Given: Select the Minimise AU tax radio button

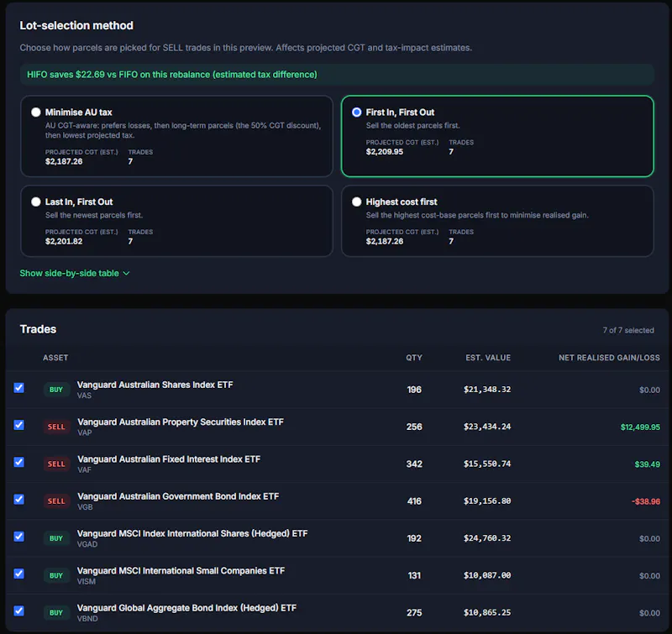Looking at the screenshot, I should pyautogui.click(x=36, y=113).
